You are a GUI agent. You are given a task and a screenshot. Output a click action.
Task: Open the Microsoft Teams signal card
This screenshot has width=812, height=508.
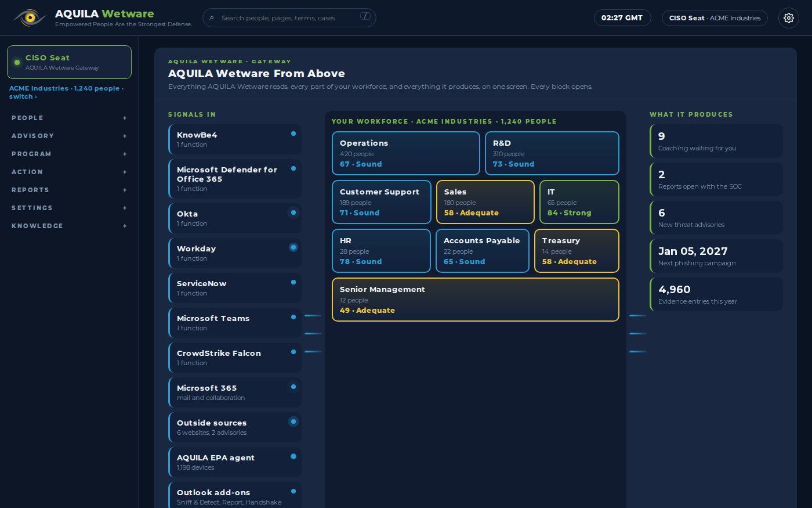235,323
